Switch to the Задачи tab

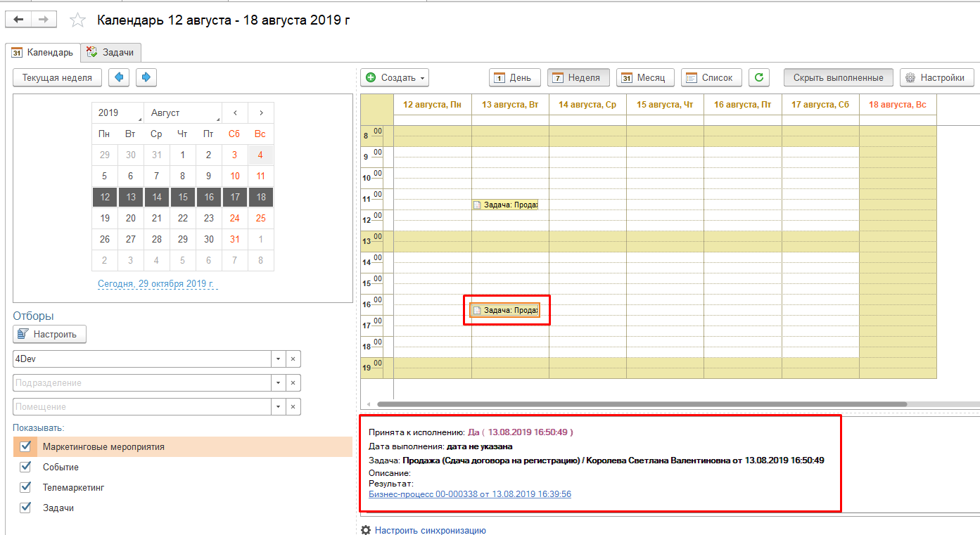(x=111, y=52)
